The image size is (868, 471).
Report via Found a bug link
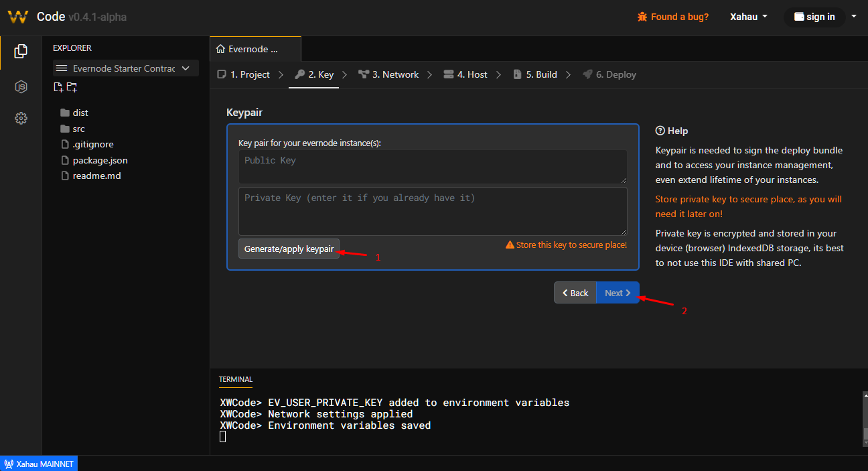click(x=673, y=17)
